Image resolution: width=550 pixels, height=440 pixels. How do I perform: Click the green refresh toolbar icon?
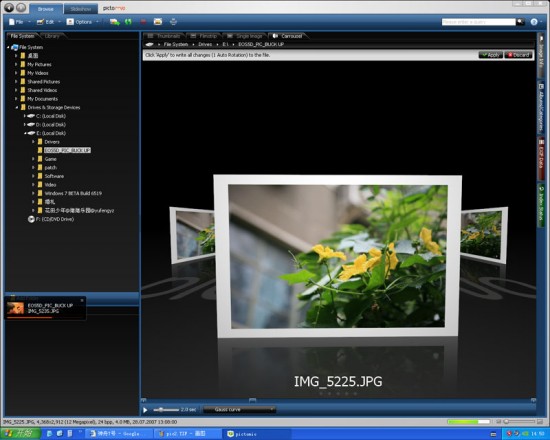point(128,22)
